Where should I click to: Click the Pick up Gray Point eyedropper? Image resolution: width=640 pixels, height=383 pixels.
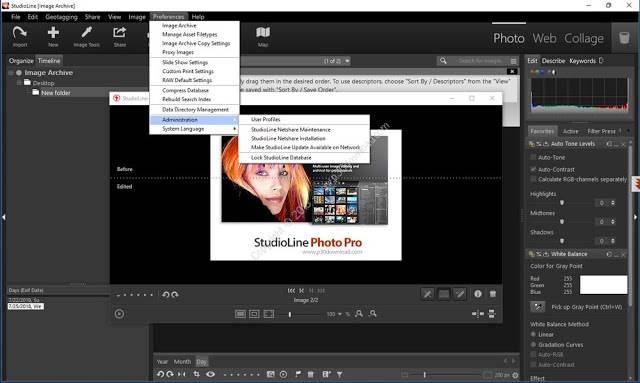point(538,307)
